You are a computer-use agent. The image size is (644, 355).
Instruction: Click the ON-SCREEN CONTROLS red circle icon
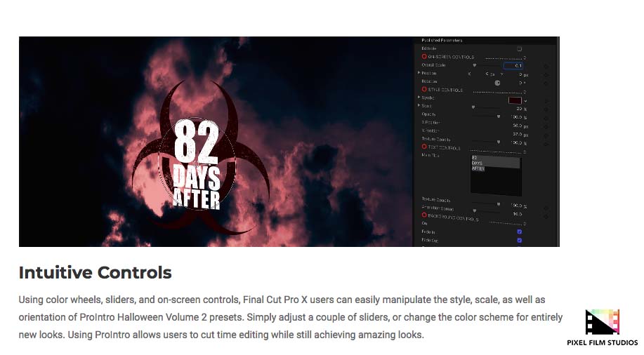pyautogui.click(x=424, y=57)
